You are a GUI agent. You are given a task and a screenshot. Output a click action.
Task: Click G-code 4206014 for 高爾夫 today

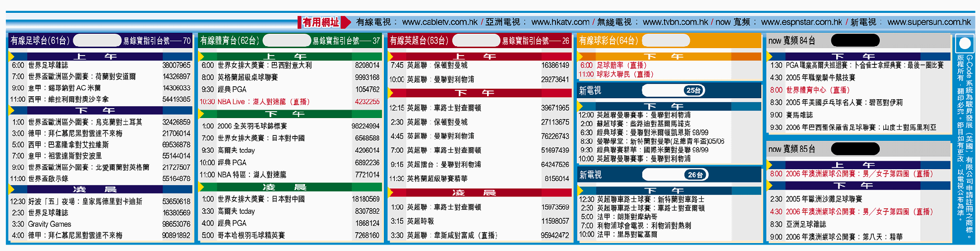(x=367, y=150)
